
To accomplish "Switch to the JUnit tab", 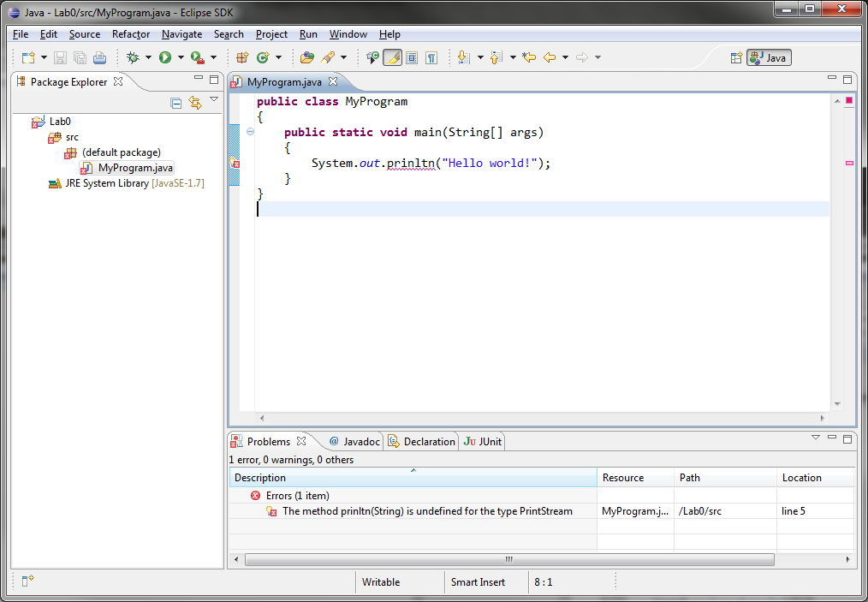I will [x=483, y=441].
